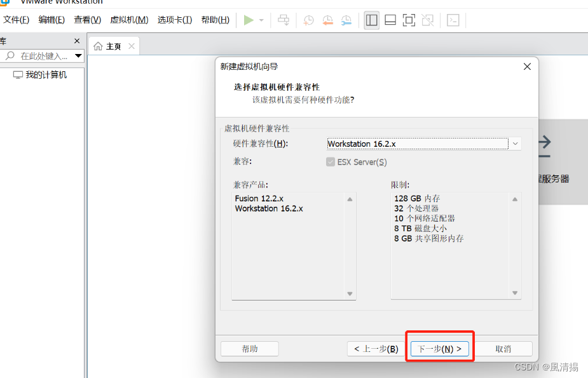
Task: Toggle the ESX Server(S) checkbox
Action: [331, 162]
